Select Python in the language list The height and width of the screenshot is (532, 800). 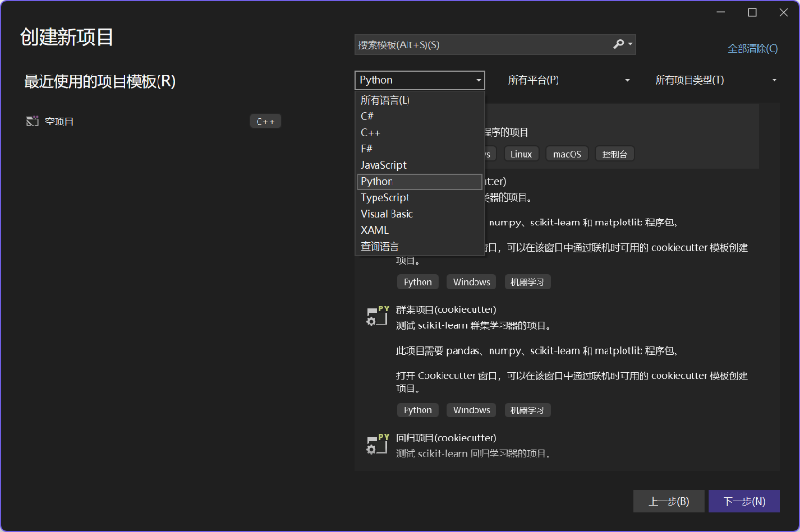coord(420,182)
